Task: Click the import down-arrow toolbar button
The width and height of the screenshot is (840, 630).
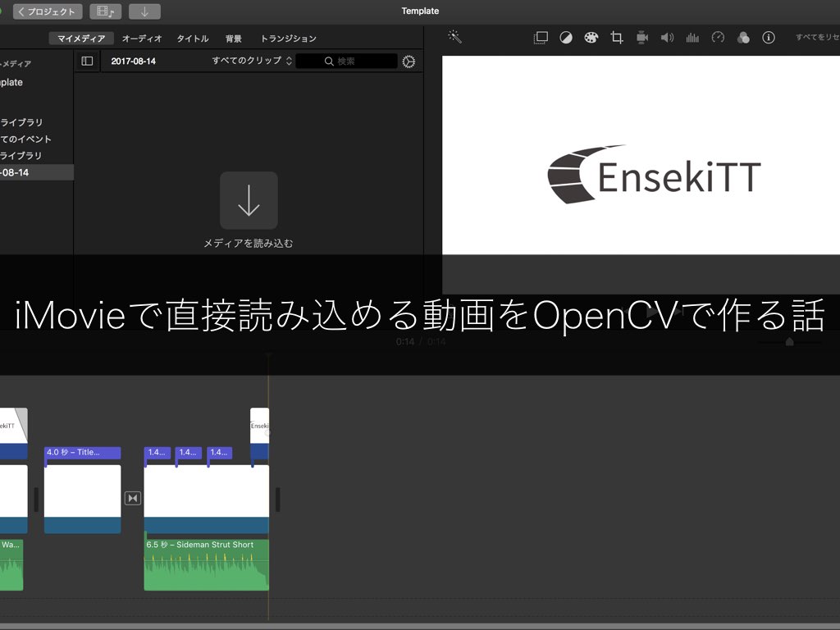Action: [144, 11]
